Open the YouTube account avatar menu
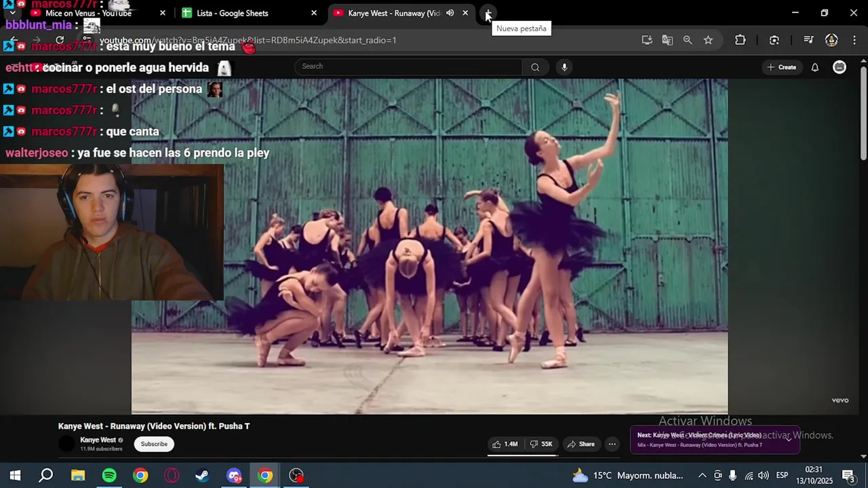 coord(840,67)
